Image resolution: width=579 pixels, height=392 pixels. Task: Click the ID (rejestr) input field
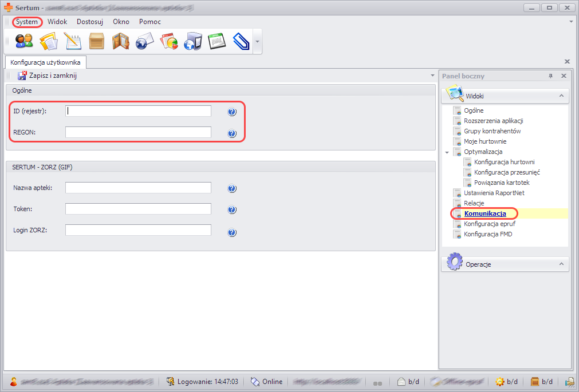(138, 111)
